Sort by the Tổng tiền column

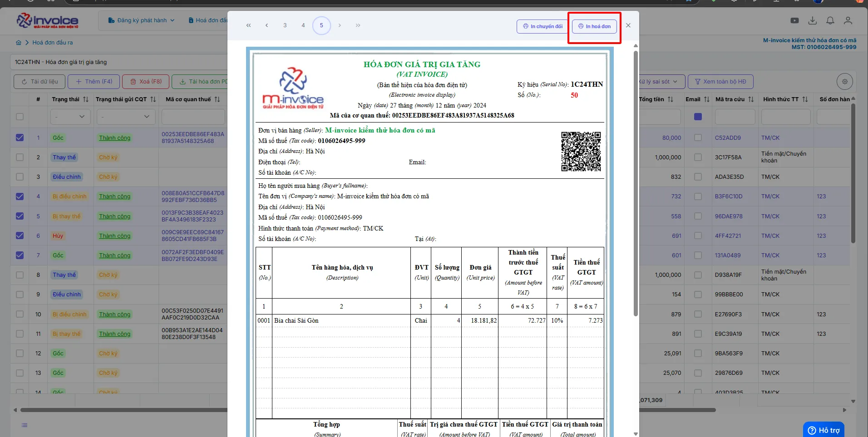click(x=670, y=99)
